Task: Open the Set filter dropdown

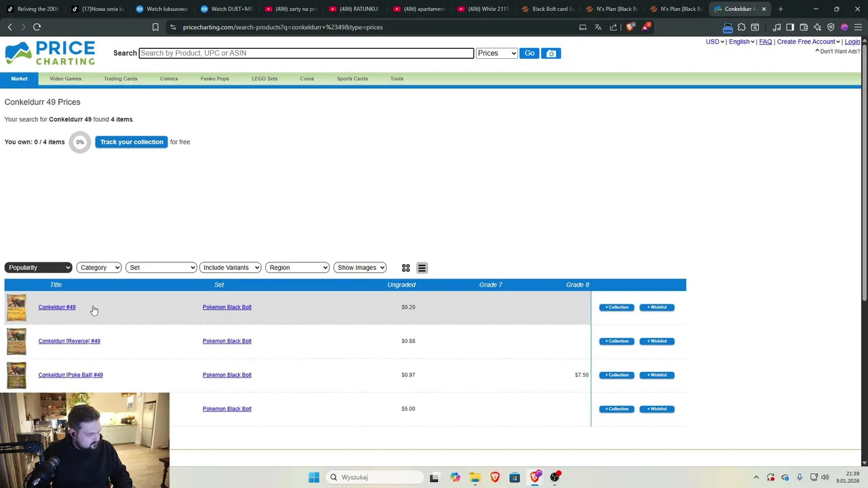Action: 161,268
